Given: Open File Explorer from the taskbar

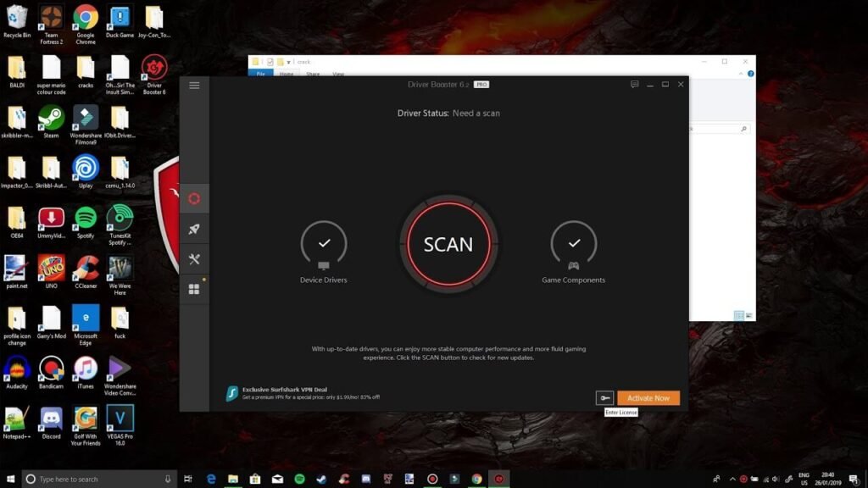Looking at the screenshot, I should [x=233, y=479].
